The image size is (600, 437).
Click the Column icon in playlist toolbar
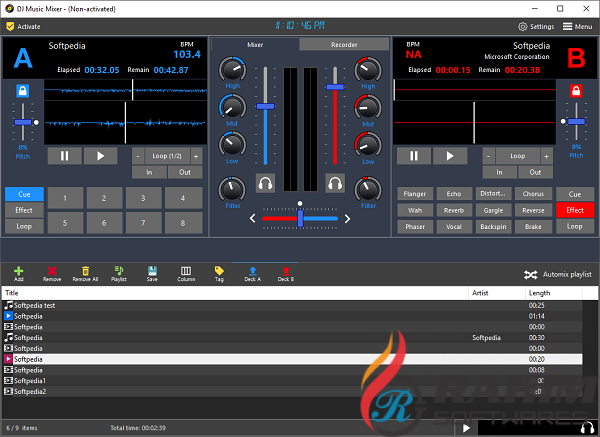186,273
